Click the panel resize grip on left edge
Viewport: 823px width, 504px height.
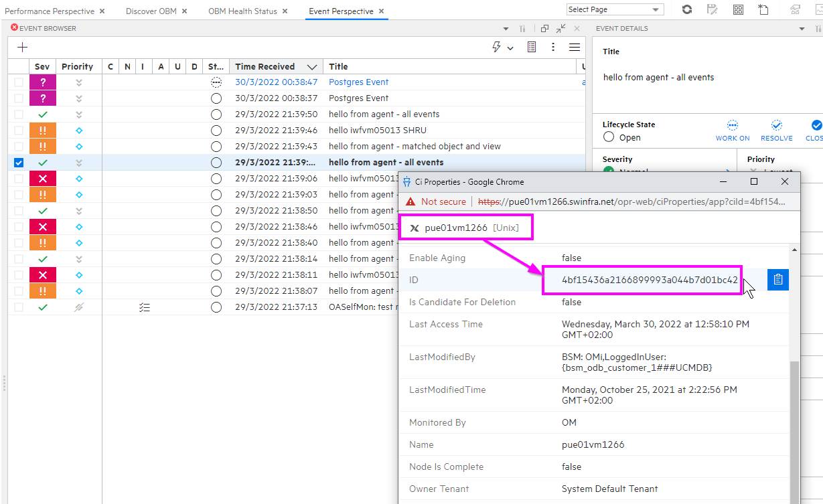tap(4, 384)
